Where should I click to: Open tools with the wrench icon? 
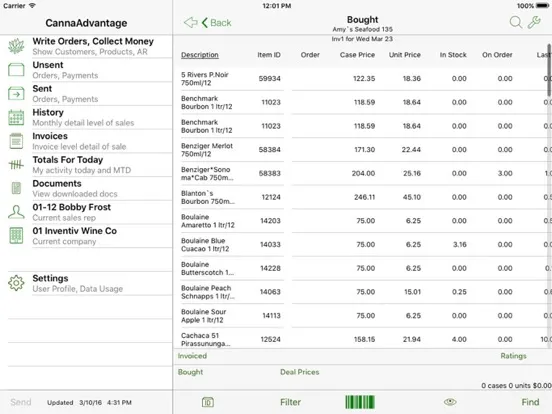coord(534,23)
